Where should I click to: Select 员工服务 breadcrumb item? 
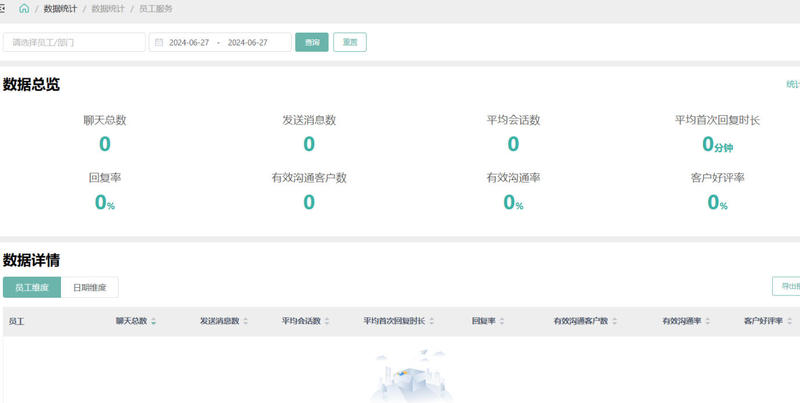156,9
